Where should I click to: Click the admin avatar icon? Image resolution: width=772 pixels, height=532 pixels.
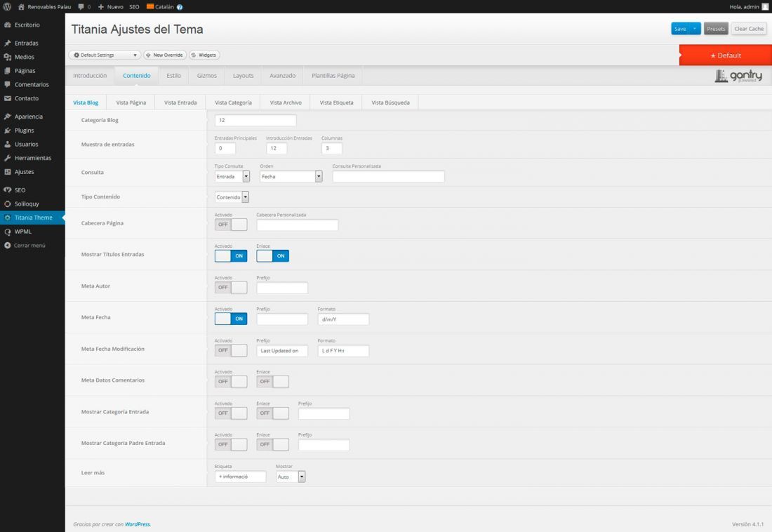(765, 7)
